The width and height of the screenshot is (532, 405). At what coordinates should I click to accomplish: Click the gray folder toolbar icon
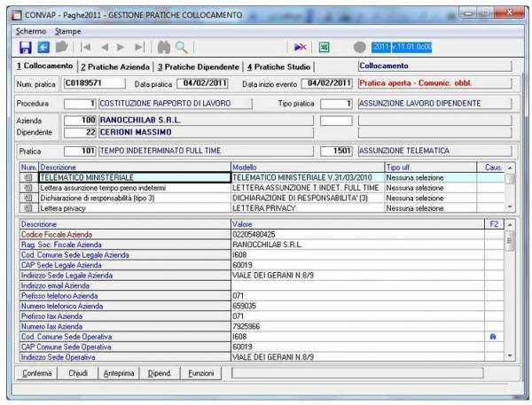point(61,47)
